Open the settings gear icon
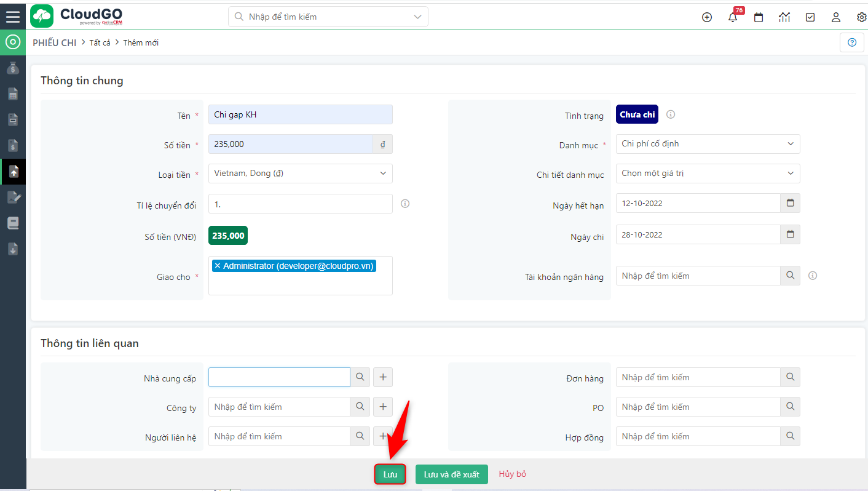This screenshot has width=868, height=491. (x=861, y=17)
